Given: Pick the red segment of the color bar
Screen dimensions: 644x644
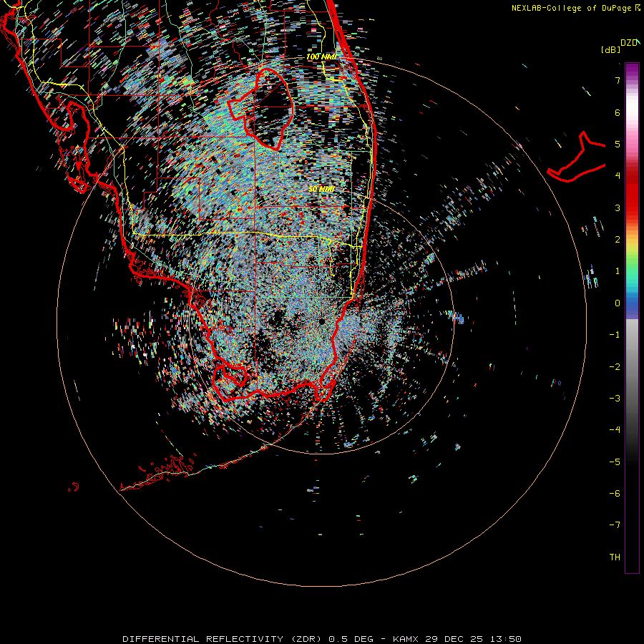Looking at the screenshot, I should [x=632, y=193].
